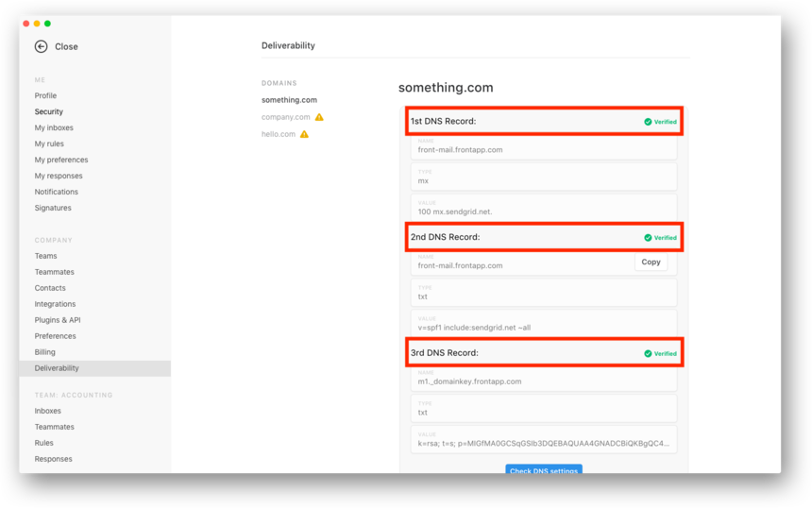The image size is (812, 508).
Task: Open Notifications settings
Action: coord(57,192)
